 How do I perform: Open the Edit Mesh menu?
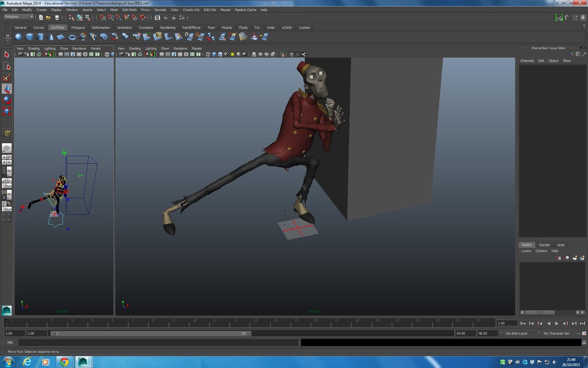click(x=129, y=10)
